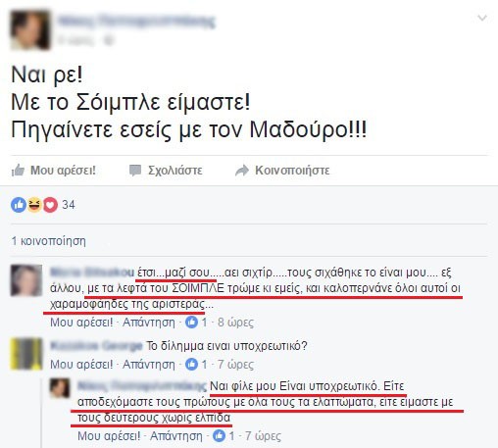Screen dimensions: 498x448
Task: Click the red heart love reaction icon
Action: (50, 205)
